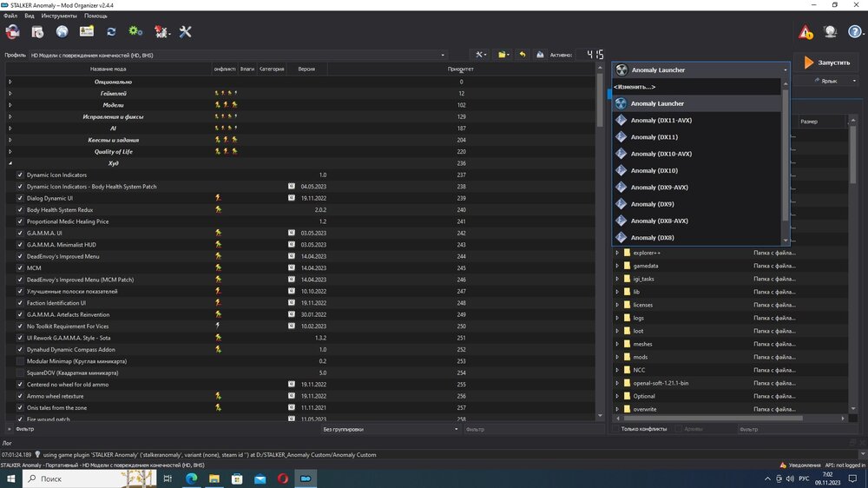The image size is (868, 488).
Task: Open the instance manager toolbar icon
Action: (x=12, y=32)
